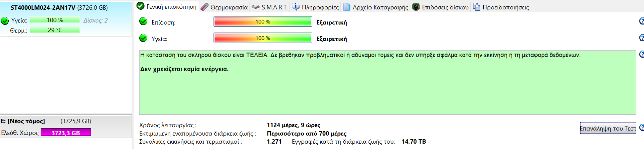The image size is (644, 149).
Task: Switch to the Επιδόσεις δίσκου tab
Action: tap(440, 7)
